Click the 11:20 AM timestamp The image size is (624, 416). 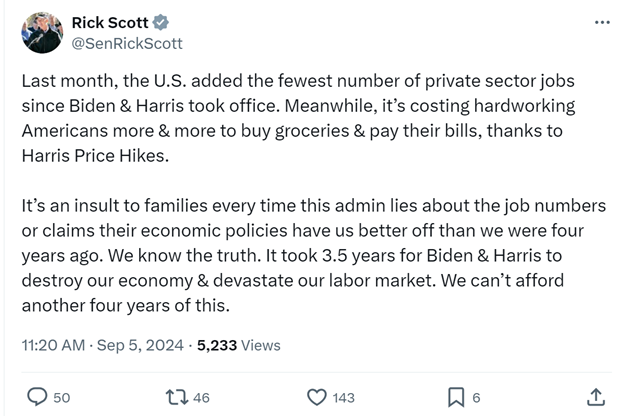point(53,345)
